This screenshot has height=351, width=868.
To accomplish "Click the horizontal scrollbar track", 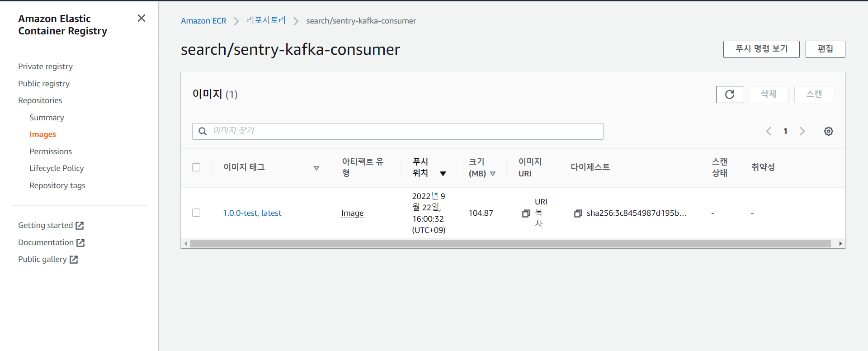I will coord(510,243).
